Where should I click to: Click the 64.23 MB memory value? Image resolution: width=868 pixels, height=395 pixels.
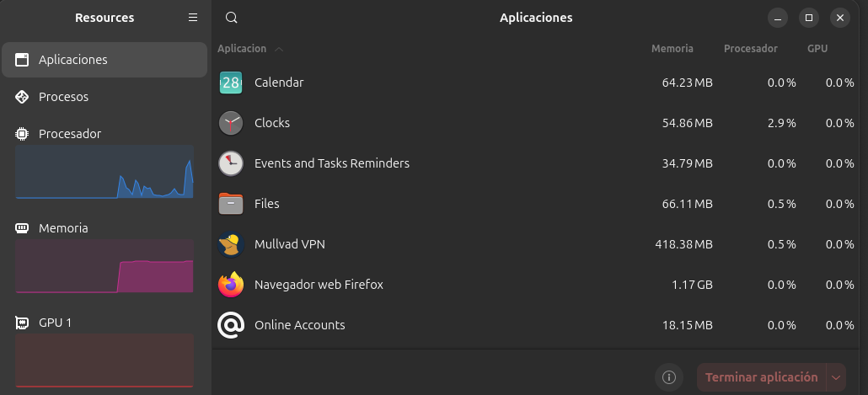[x=687, y=83]
